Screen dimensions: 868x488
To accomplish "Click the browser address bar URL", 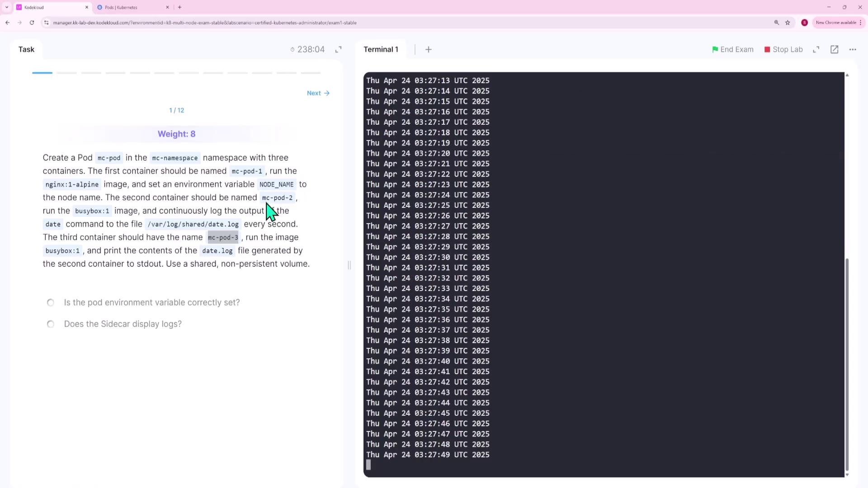I will (204, 23).
